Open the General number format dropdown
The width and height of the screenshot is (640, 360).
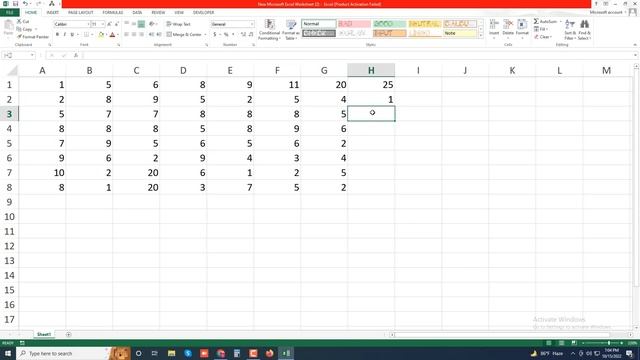[251, 24]
